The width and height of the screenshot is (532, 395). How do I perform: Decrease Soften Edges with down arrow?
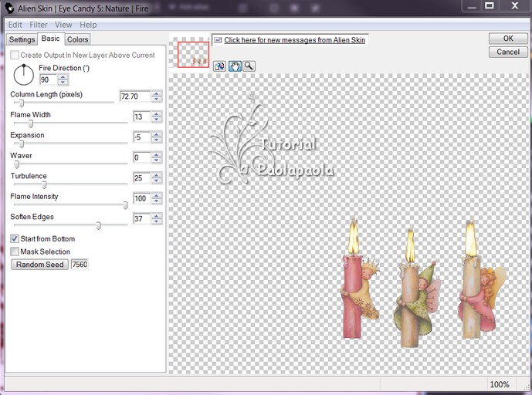(156, 221)
